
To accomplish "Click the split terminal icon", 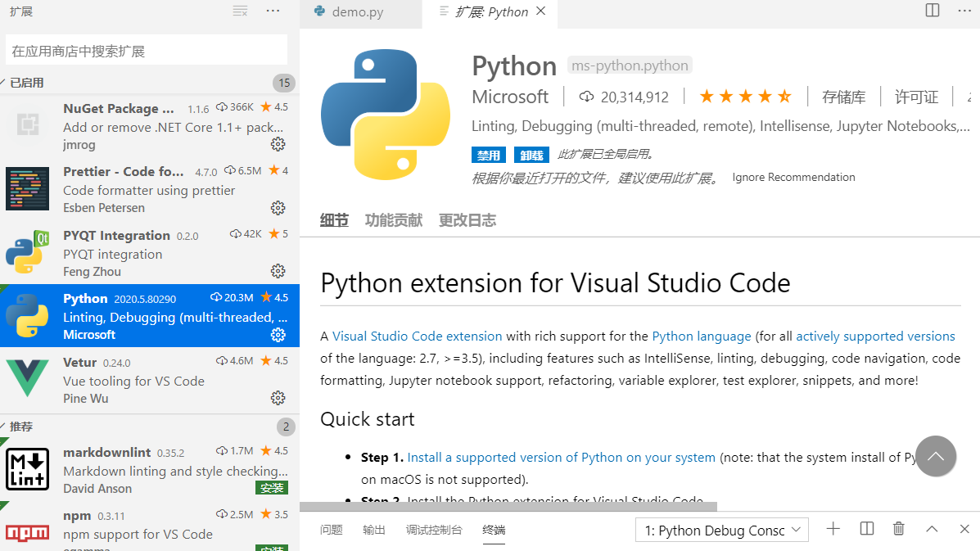I will [867, 529].
